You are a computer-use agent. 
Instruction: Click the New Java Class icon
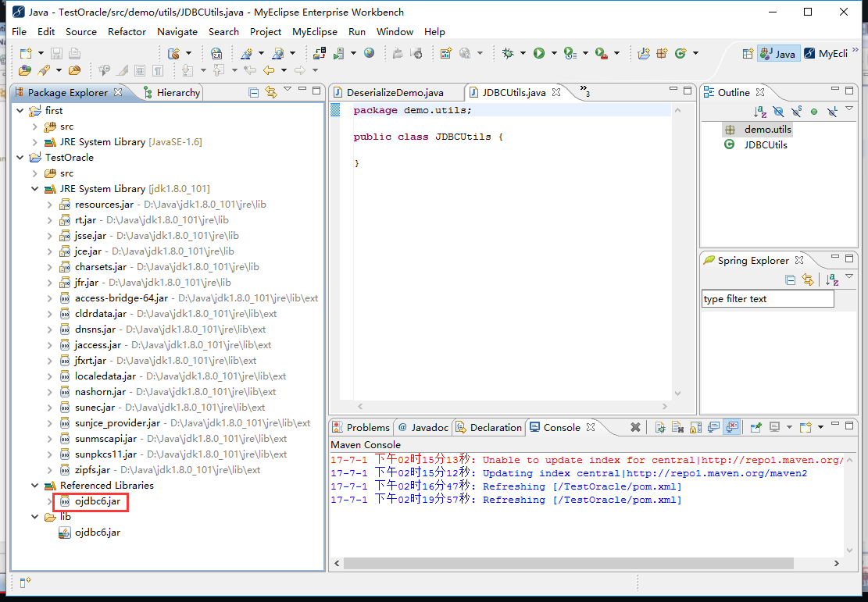[680, 53]
